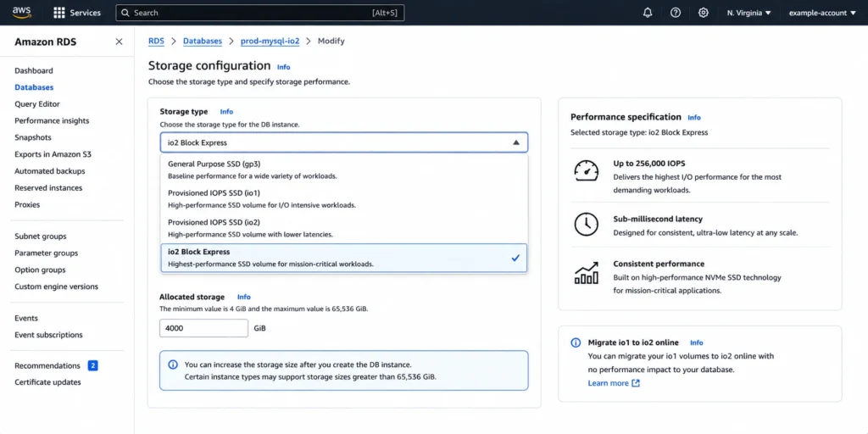The image size is (868, 434).
Task: Go to RDS breadcrumb link
Action: point(156,42)
